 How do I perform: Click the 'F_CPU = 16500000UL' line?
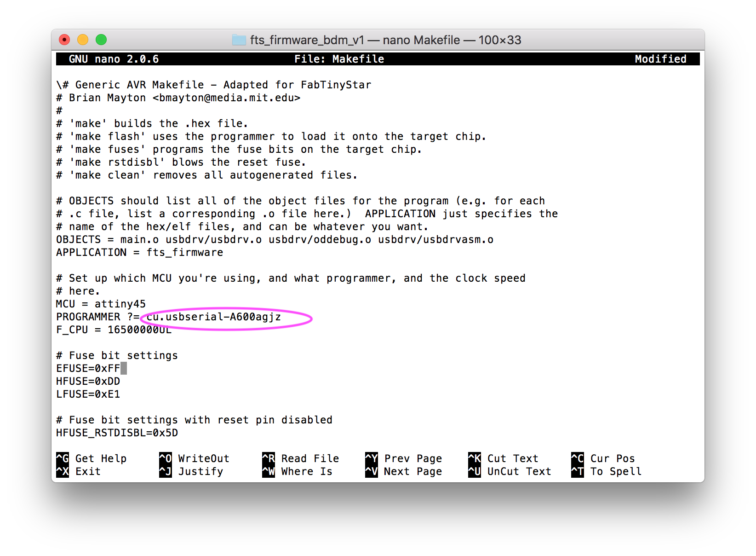(x=114, y=330)
